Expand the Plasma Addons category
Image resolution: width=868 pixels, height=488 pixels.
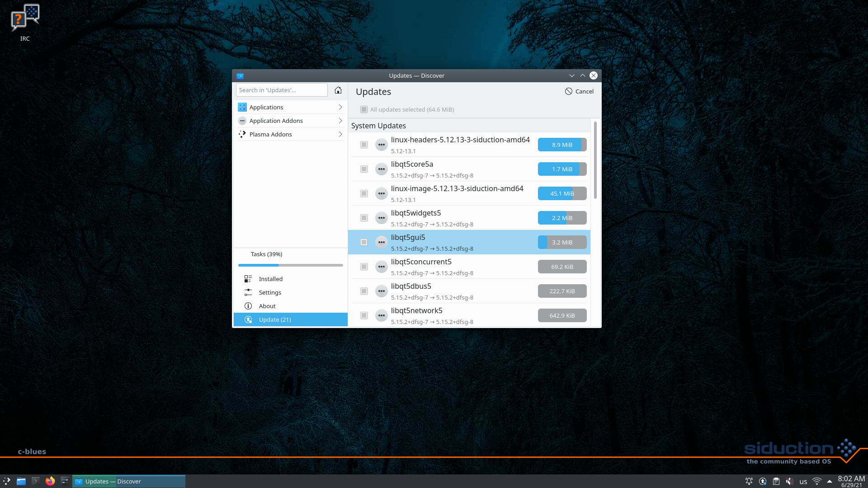point(290,134)
